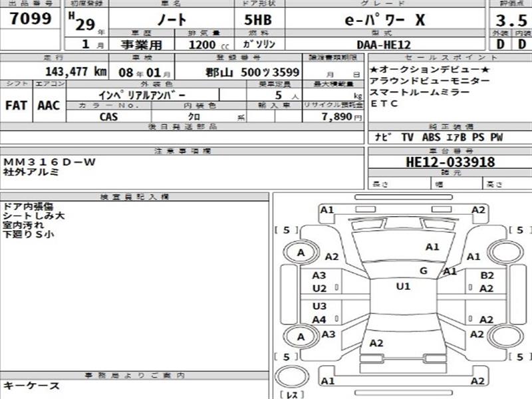Select the model code DAA-HE12
This screenshot has width=532, height=399.
[384, 45]
